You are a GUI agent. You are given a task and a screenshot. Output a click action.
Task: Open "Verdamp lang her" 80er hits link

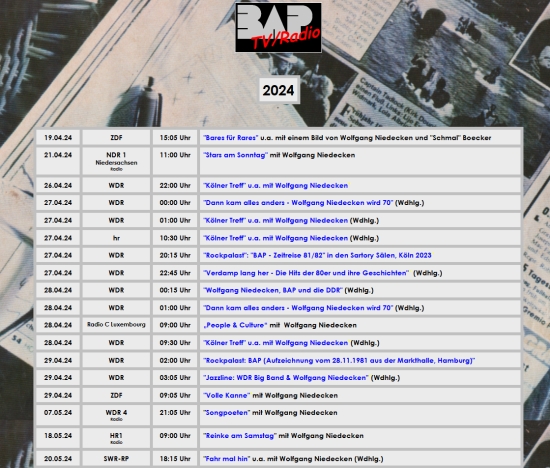(306, 273)
